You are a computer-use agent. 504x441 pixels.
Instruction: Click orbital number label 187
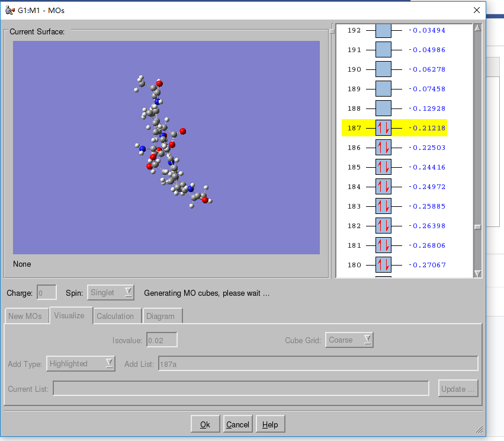coord(354,128)
